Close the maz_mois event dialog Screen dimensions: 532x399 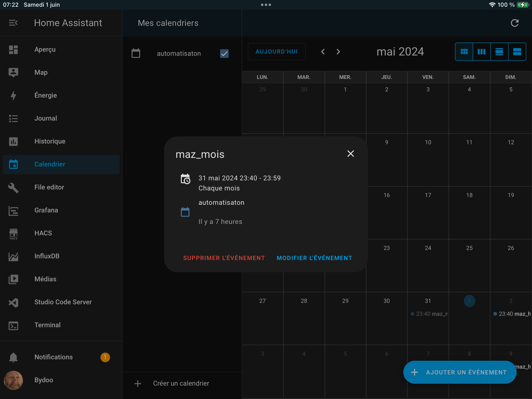tap(350, 154)
